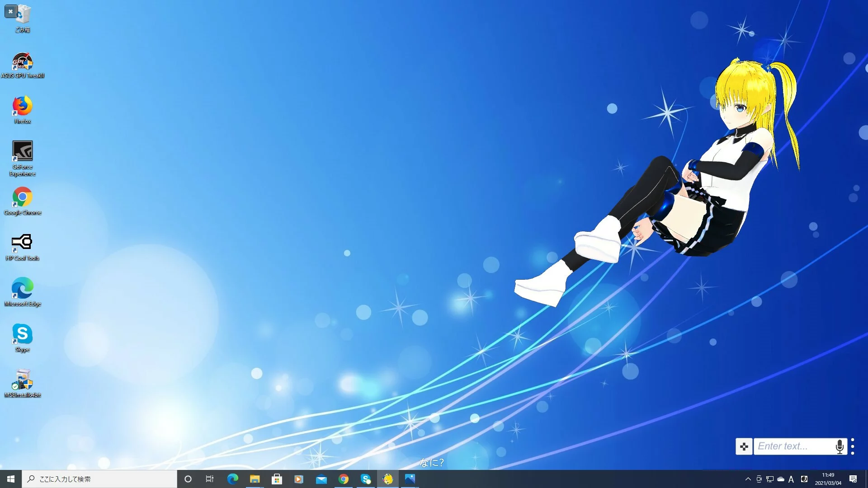Open Task View on the taskbar

[x=210, y=479]
